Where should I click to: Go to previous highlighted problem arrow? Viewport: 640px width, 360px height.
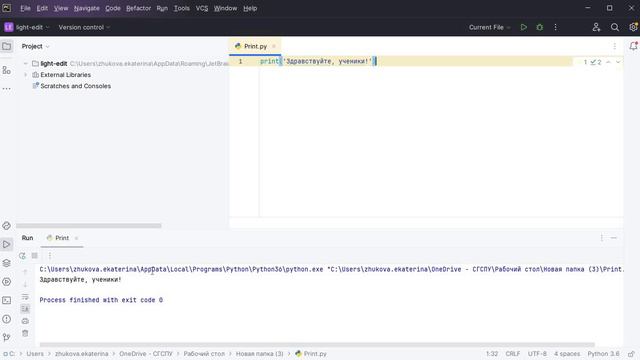(608, 62)
